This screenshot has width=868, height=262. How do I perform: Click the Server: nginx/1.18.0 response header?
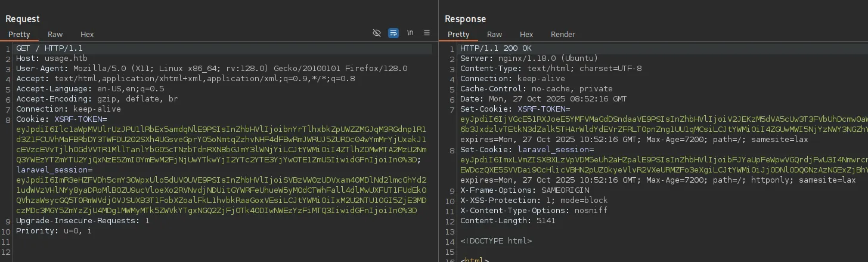coord(528,58)
